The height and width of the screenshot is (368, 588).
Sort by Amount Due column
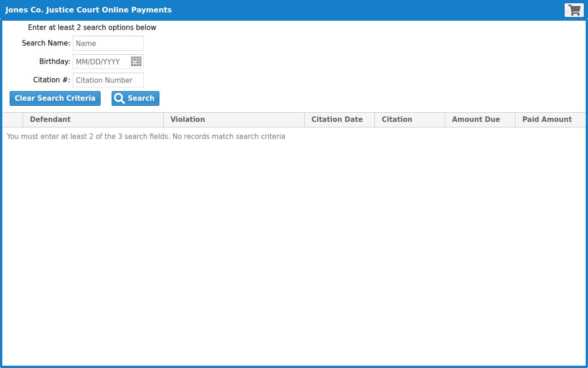coord(480,120)
